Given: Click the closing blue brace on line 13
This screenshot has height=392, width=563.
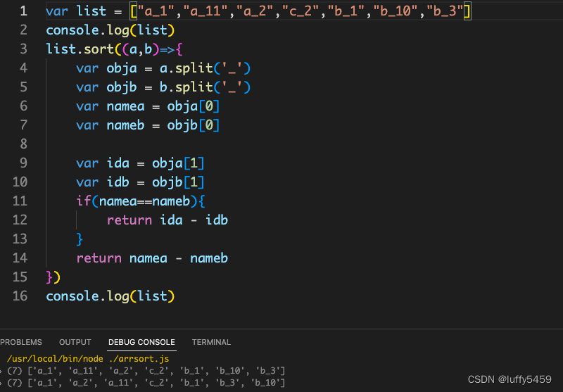Looking at the screenshot, I should click(80, 239).
